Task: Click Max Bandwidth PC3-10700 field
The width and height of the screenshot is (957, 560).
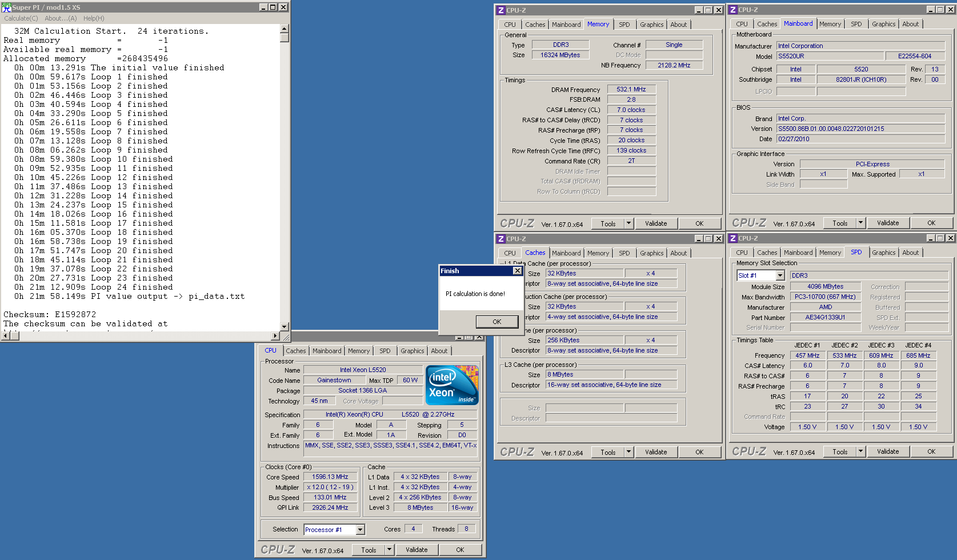Action: click(x=825, y=297)
